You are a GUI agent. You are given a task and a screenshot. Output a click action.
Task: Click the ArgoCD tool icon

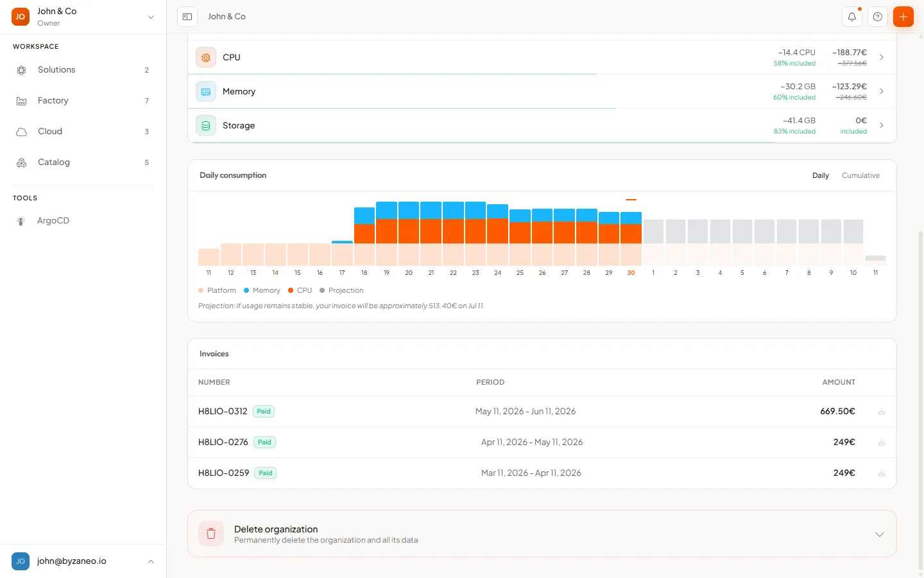click(21, 221)
